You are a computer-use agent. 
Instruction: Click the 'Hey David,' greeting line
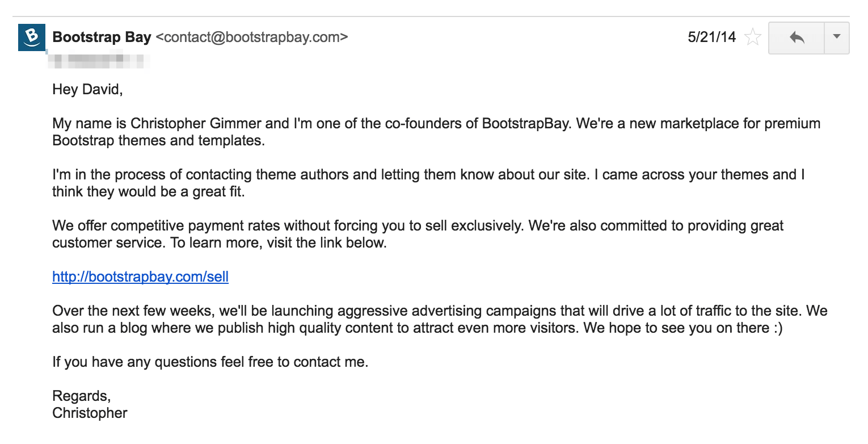tap(87, 90)
